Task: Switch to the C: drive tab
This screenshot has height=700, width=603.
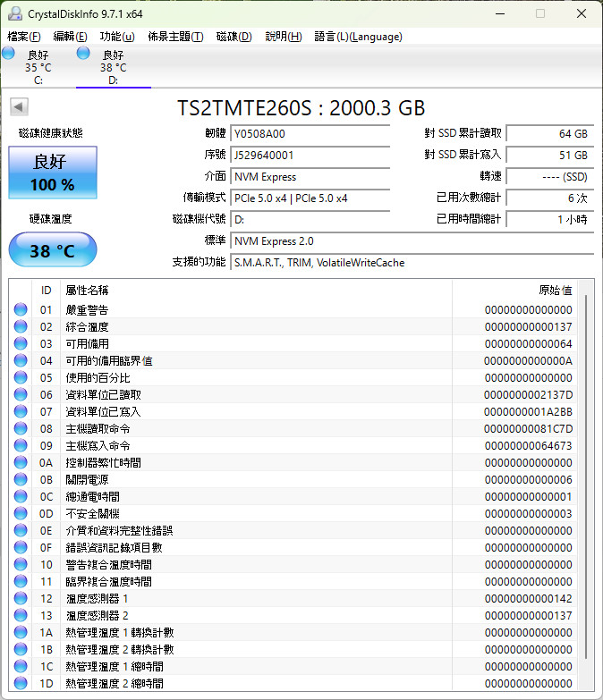Action: 38,67
